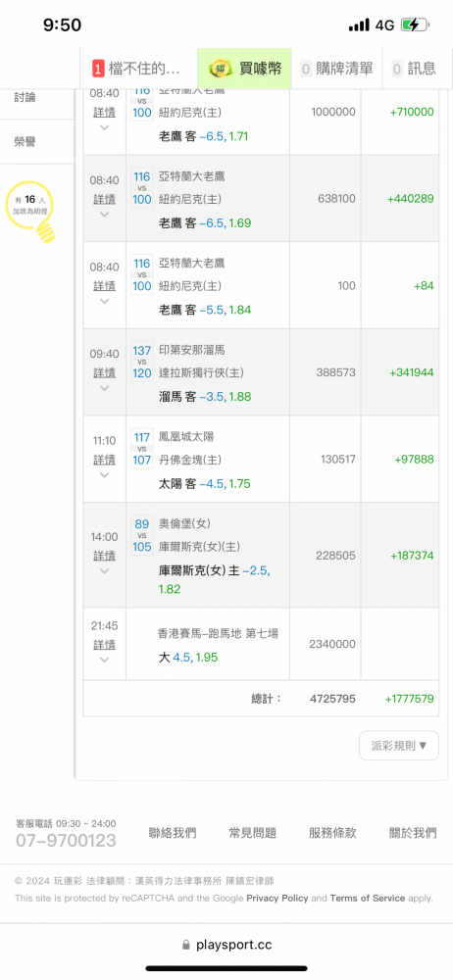Tap the red notification badge
The height and width of the screenshot is (980, 453).
pos(98,69)
